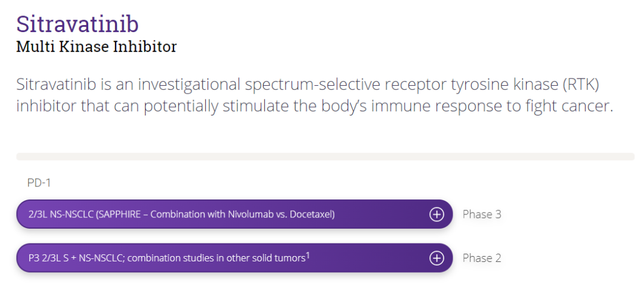Click plus icon on solid tumors row
Screen dimensions: 644x287
click(x=436, y=258)
